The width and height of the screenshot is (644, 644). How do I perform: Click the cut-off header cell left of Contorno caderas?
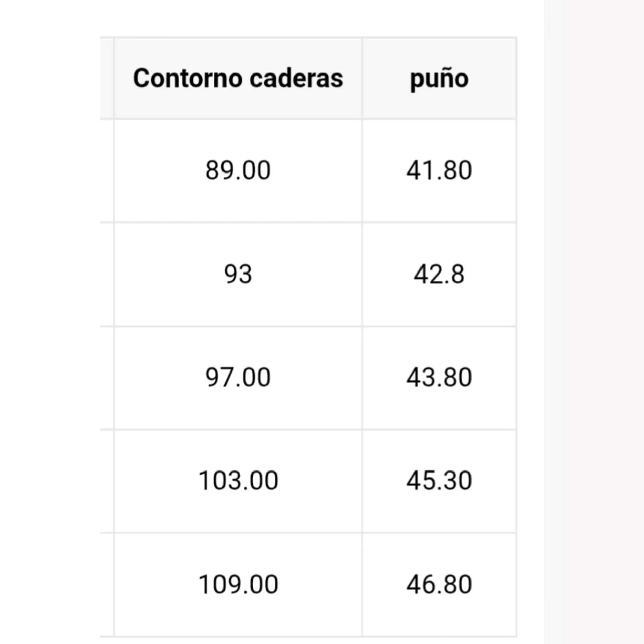pyautogui.click(x=107, y=78)
